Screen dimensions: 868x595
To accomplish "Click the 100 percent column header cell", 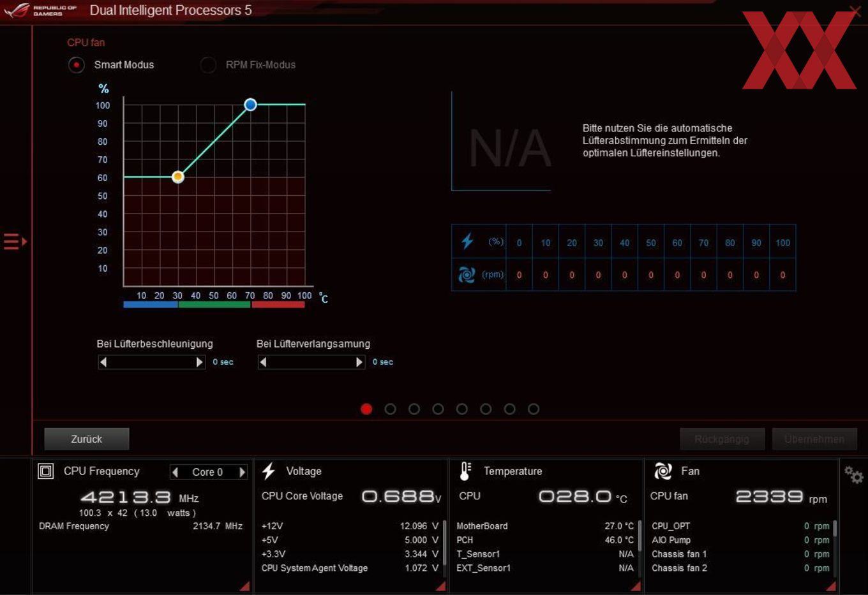I will (782, 242).
